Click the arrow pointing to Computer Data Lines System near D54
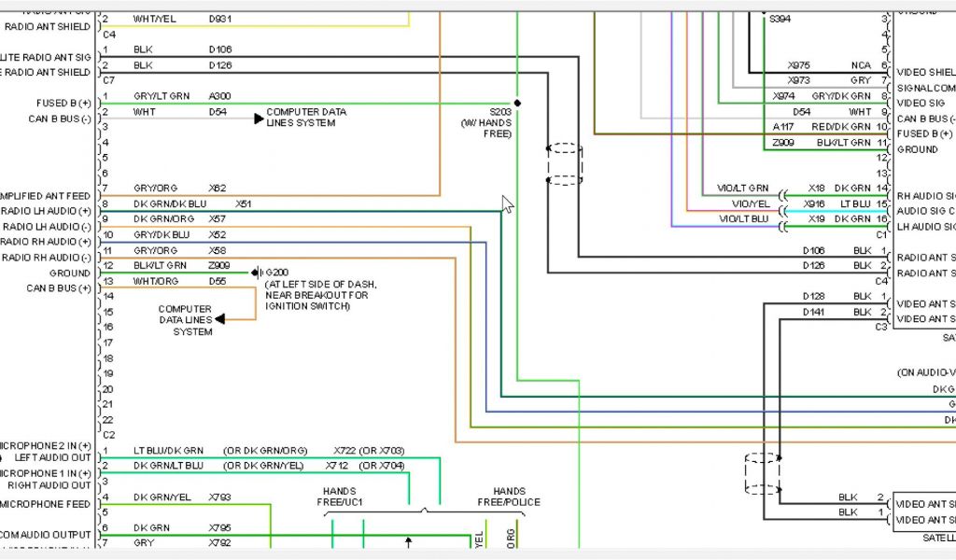The image size is (956, 560). (259, 119)
